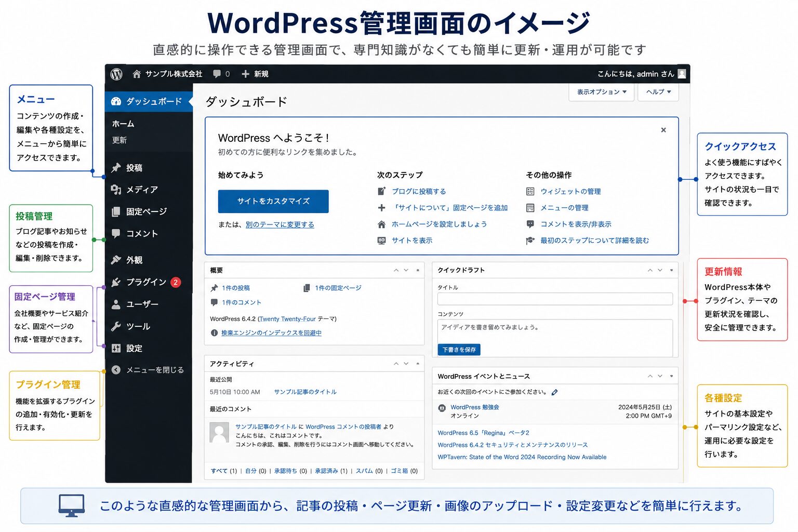Open WordPress 6.5「Regina」ベータ2 news link
Viewport: 798px width, 532px height.
click(484, 433)
